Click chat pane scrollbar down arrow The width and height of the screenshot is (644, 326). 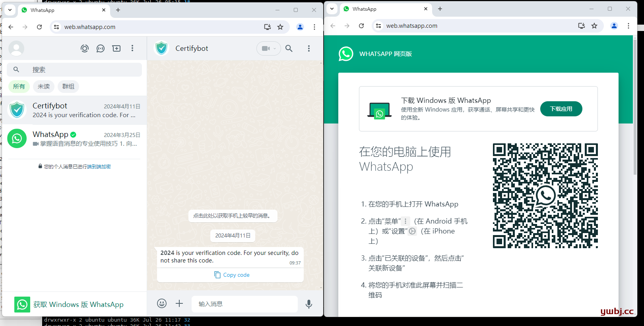pyautogui.click(x=321, y=288)
